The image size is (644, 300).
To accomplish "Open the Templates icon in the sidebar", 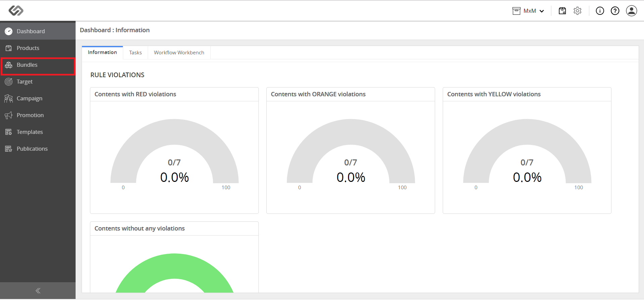I will pos(9,132).
